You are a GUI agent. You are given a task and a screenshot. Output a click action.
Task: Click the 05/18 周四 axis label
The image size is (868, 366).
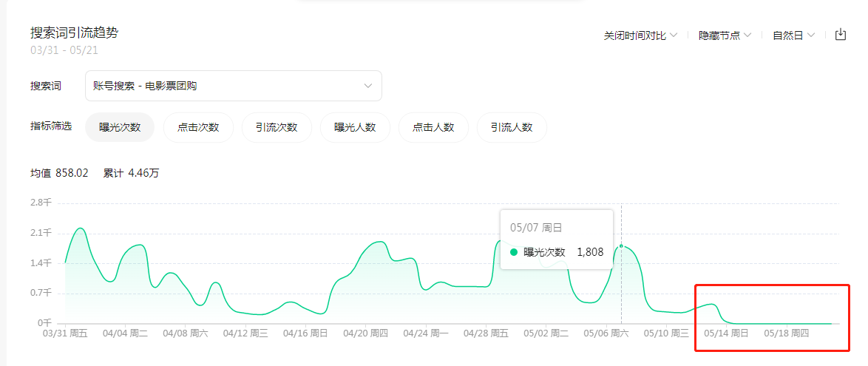coord(787,334)
